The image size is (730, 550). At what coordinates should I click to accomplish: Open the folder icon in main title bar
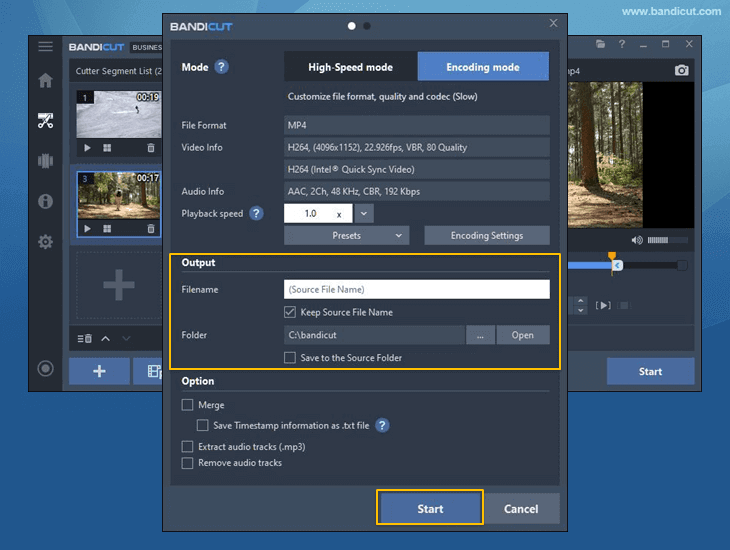coord(601,44)
